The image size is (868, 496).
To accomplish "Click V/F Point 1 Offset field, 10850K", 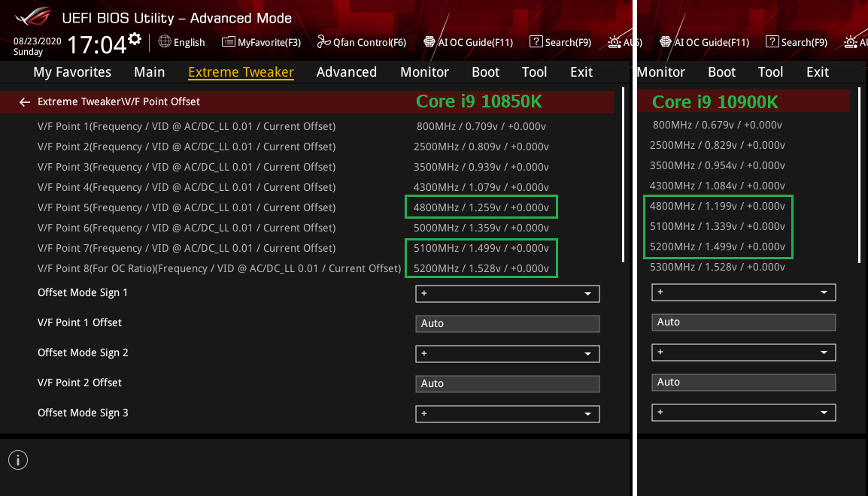I will (507, 323).
